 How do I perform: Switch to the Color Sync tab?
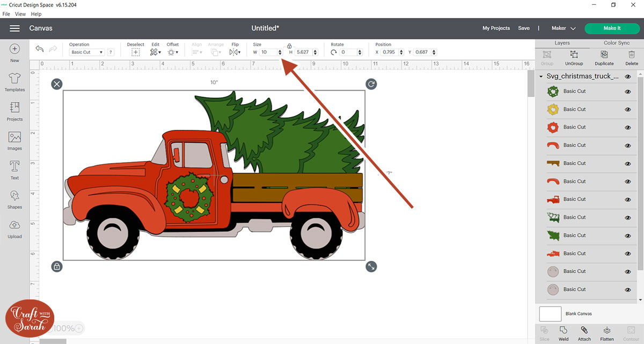616,43
